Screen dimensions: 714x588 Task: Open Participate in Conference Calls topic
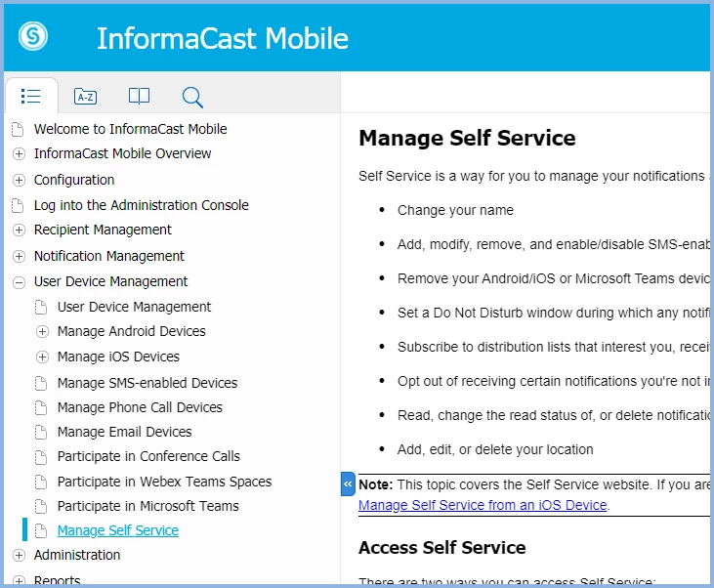click(x=148, y=456)
